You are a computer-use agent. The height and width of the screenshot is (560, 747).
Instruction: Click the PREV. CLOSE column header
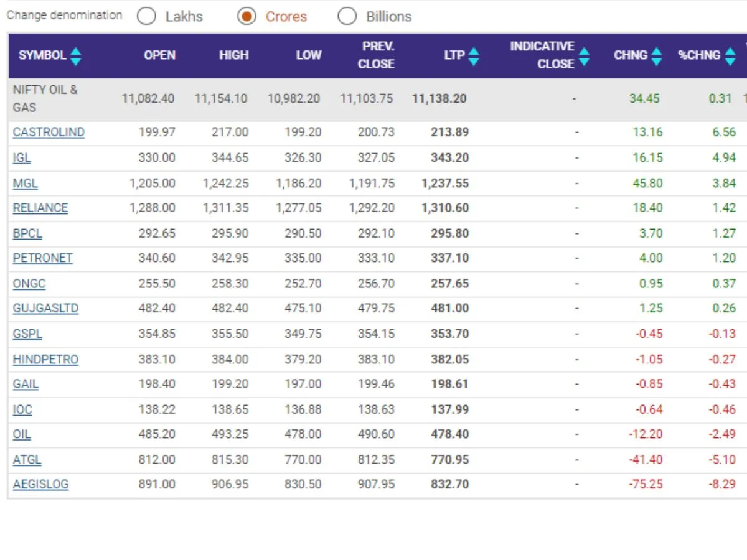coord(376,55)
